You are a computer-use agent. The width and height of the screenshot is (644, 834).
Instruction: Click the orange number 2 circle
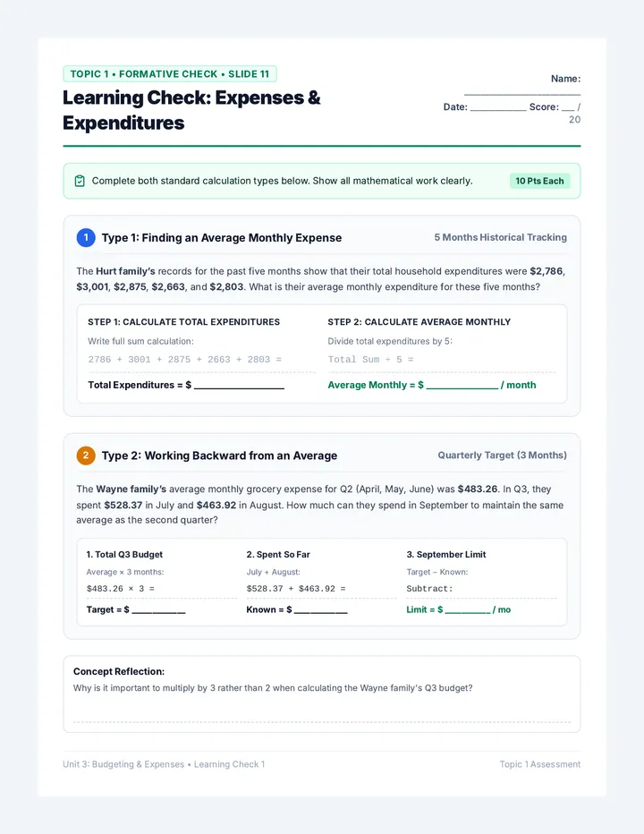coord(86,455)
